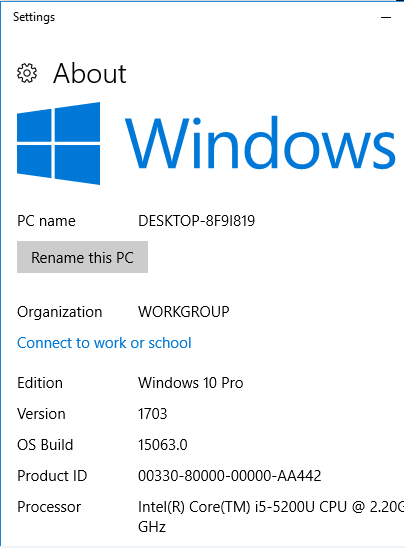Select the Intel Core i5-5200U processor text
405x548 pixels.
point(271,517)
